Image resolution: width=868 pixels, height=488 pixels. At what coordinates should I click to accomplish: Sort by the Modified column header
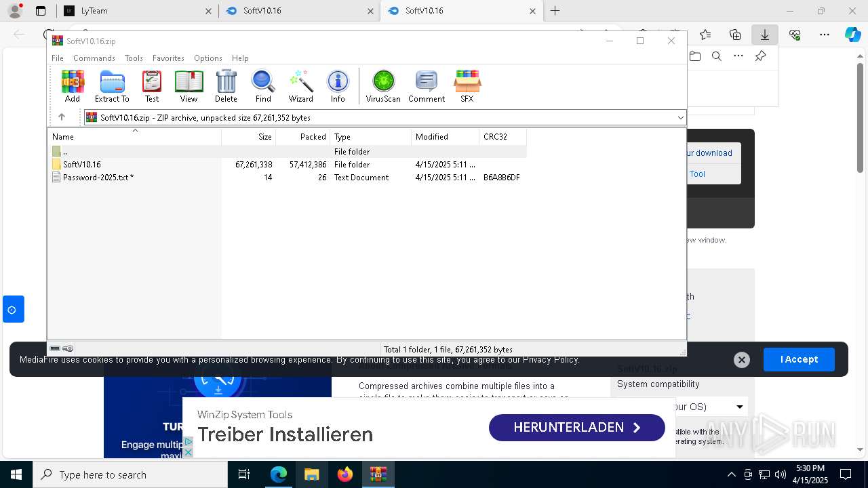(445, 136)
